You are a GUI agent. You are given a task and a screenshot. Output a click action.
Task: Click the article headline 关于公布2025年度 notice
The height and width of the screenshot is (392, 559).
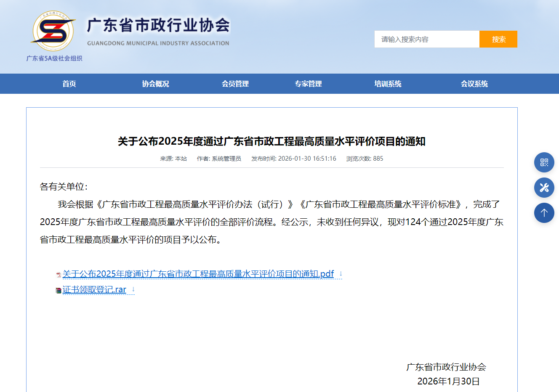tap(272, 141)
